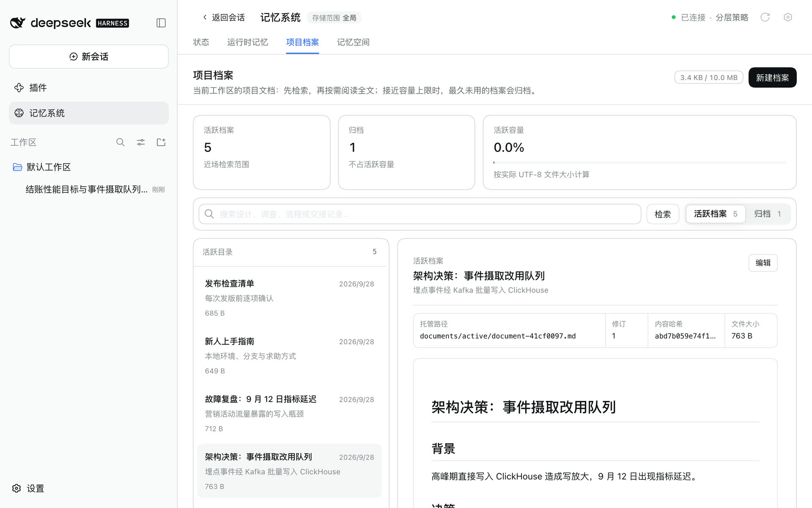Viewport: 812px width, 508px height.
Task: Click the documents/active/document-41cf0097.md path
Action: tap(498, 336)
